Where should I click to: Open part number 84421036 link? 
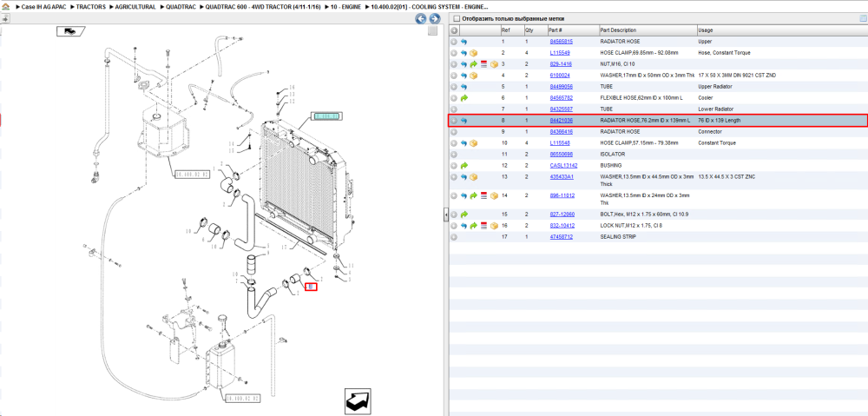coord(561,121)
